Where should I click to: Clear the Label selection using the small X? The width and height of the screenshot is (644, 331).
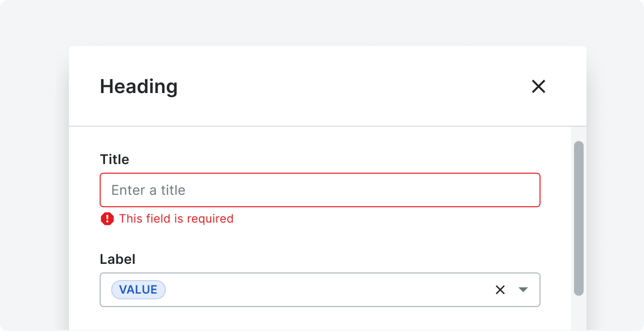tap(500, 290)
